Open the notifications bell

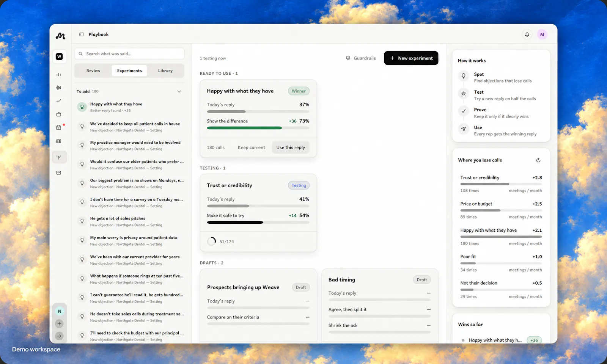[527, 35]
